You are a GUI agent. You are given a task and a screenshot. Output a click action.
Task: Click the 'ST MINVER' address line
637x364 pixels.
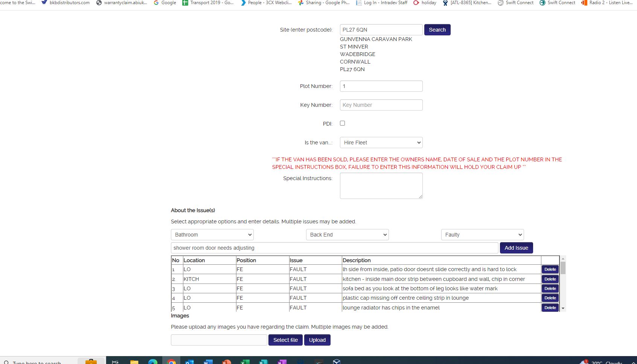click(354, 47)
